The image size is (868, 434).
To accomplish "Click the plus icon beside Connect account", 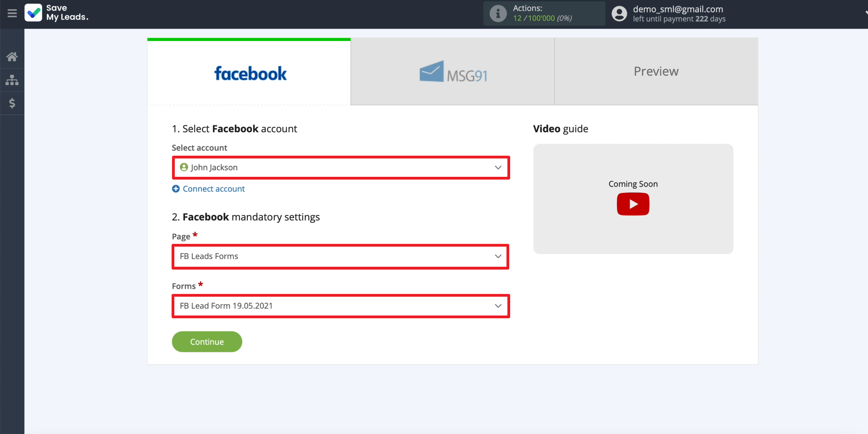I will tap(176, 189).
